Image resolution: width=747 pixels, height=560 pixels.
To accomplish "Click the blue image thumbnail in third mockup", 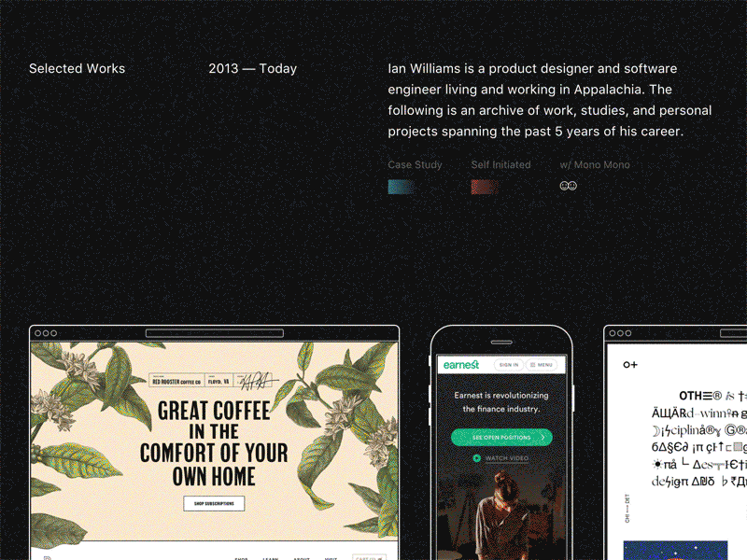I will pyautogui.click(x=675, y=551).
